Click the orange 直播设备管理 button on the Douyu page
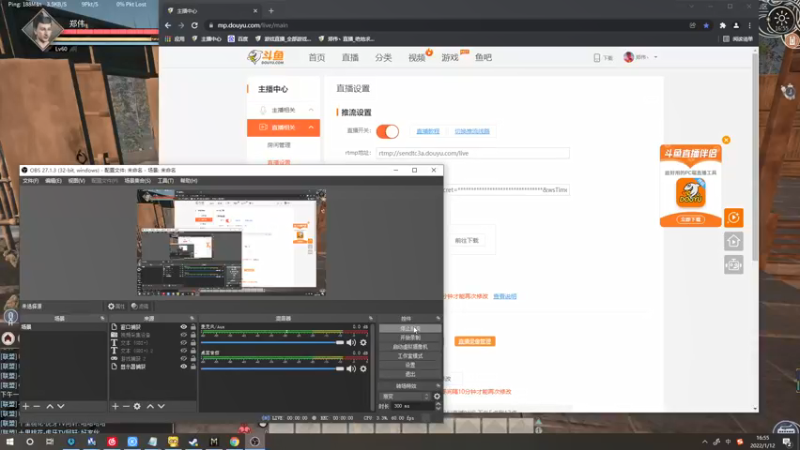This screenshot has width=800, height=450. tap(475, 341)
